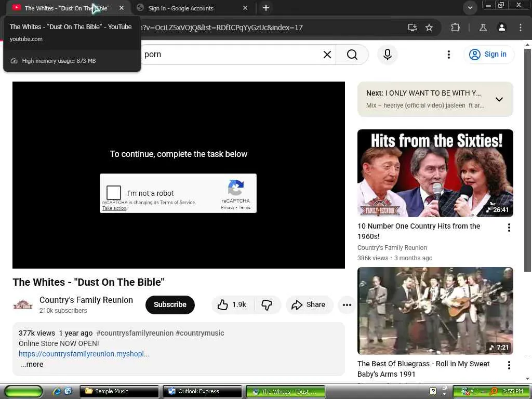Like the video with thumbs up

tap(233, 304)
